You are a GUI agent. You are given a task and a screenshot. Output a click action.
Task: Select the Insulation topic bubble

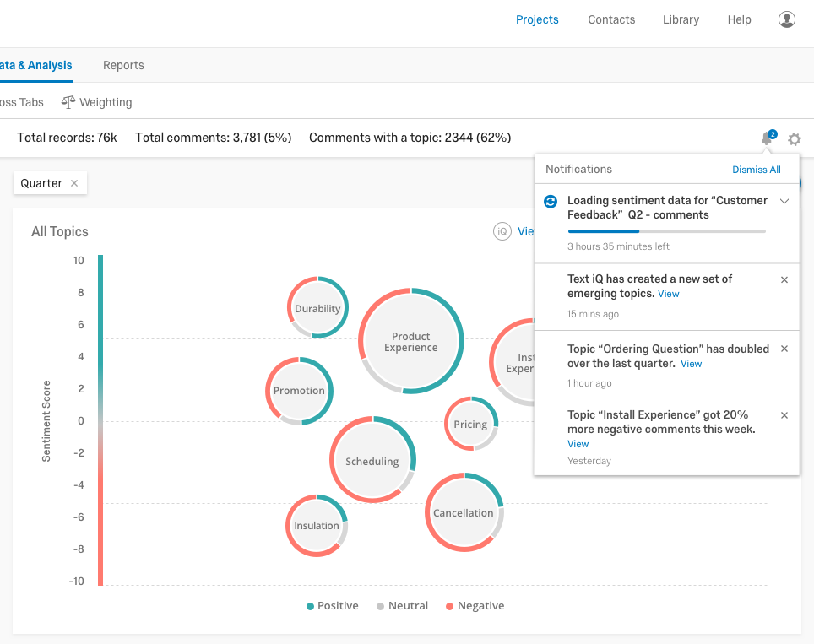point(316,526)
